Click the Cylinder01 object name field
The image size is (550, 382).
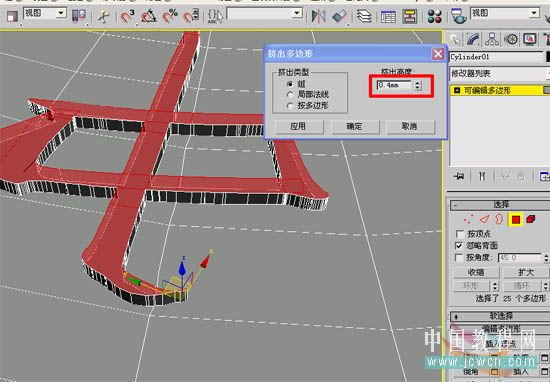click(x=496, y=57)
